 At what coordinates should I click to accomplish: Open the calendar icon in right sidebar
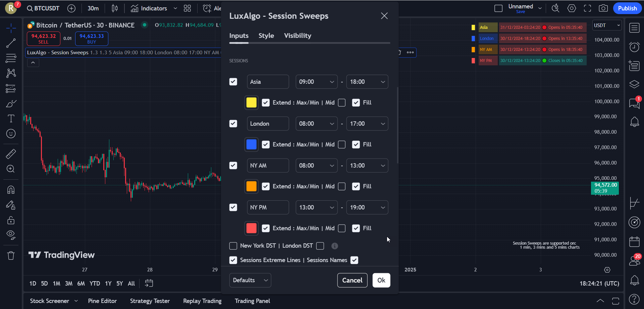(x=634, y=242)
